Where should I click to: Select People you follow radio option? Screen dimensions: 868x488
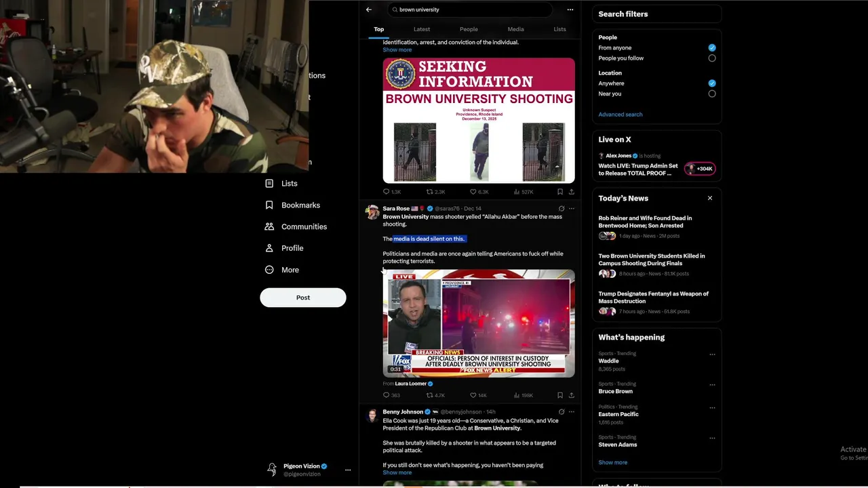(x=712, y=58)
